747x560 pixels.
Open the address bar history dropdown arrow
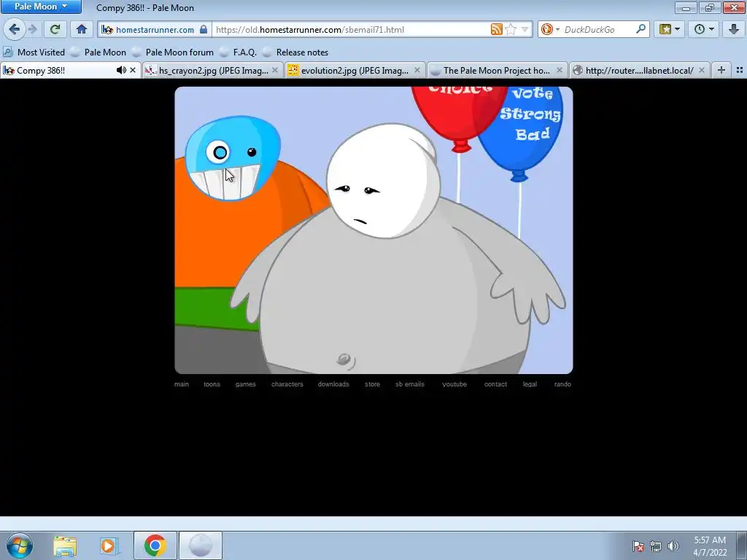(525, 29)
